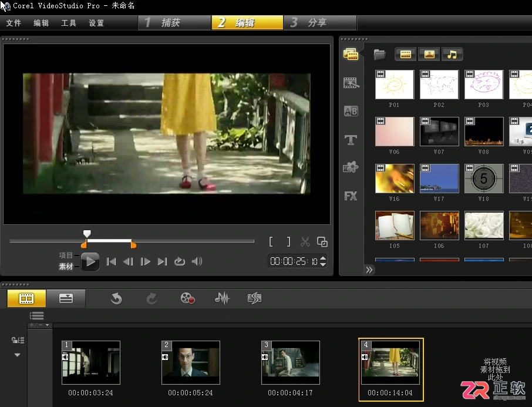Jump to start with Home button
The height and width of the screenshot is (407, 532).
111,261
